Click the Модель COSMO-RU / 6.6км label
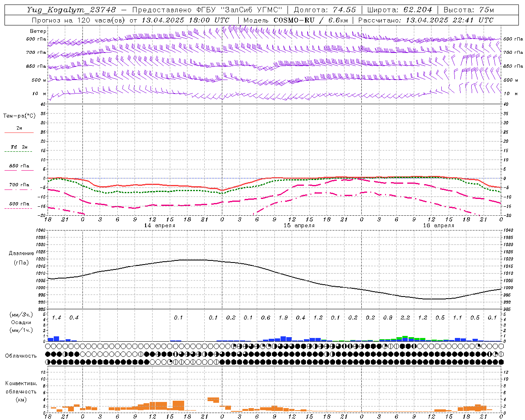 tap(296, 20)
